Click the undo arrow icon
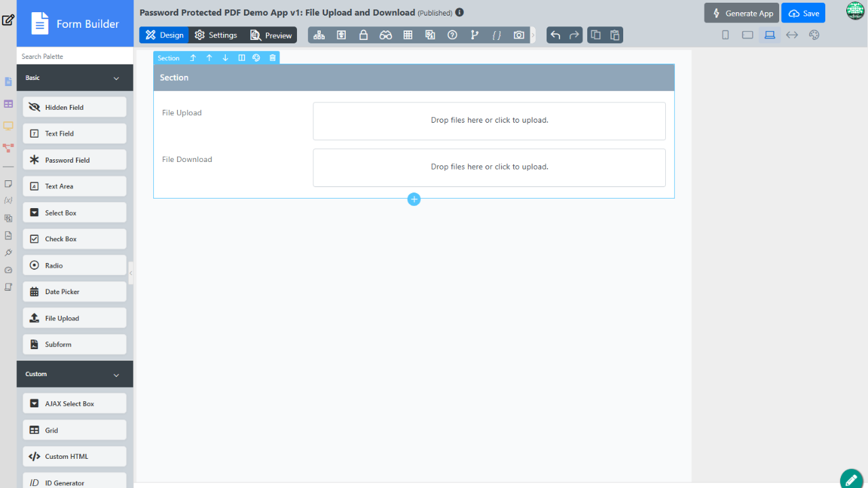This screenshot has height=488, width=868. (555, 35)
